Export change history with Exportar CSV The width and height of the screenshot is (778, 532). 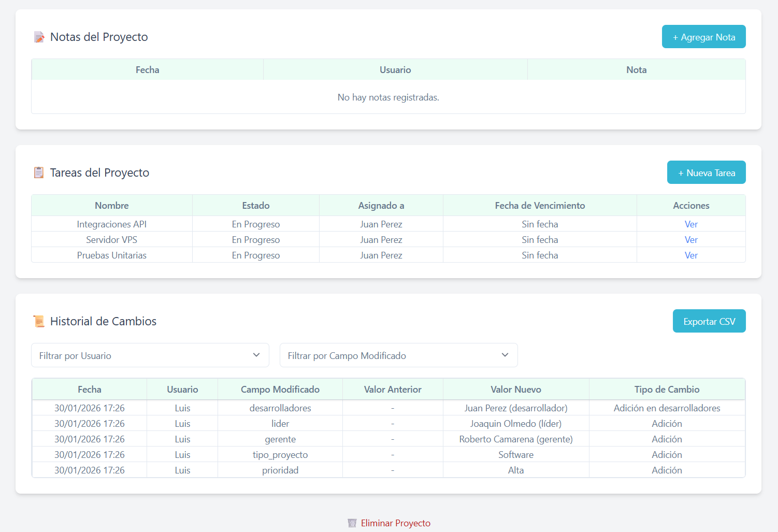(x=709, y=321)
